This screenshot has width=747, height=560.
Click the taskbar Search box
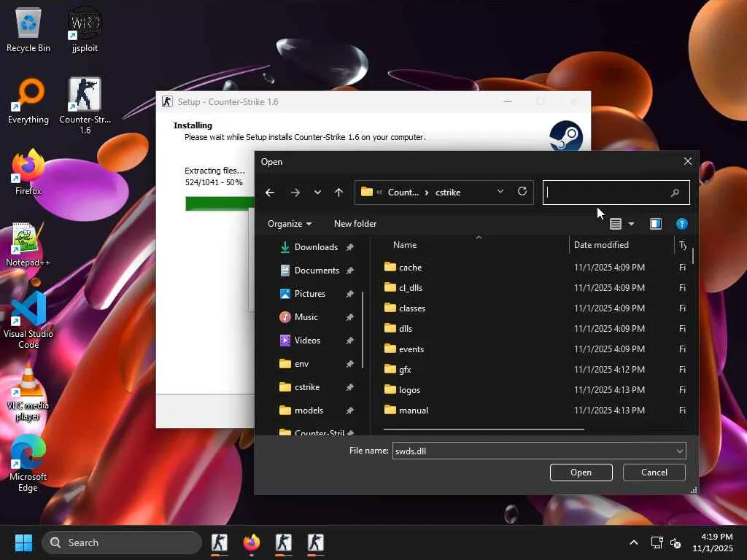click(x=122, y=542)
